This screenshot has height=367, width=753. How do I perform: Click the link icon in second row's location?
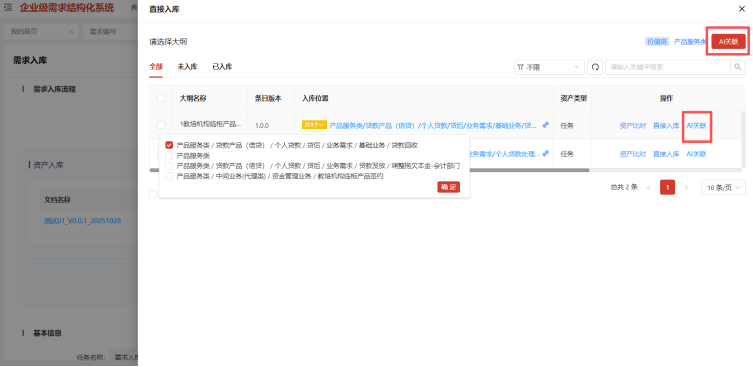[x=545, y=154]
